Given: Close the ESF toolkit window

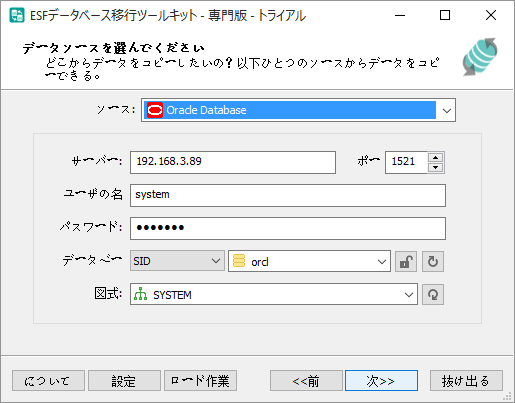Looking at the screenshot, I should pyautogui.click(x=491, y=15).
